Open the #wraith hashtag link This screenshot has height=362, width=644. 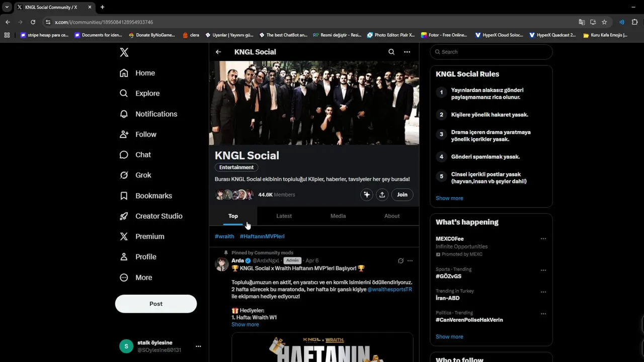click(224, 236)
